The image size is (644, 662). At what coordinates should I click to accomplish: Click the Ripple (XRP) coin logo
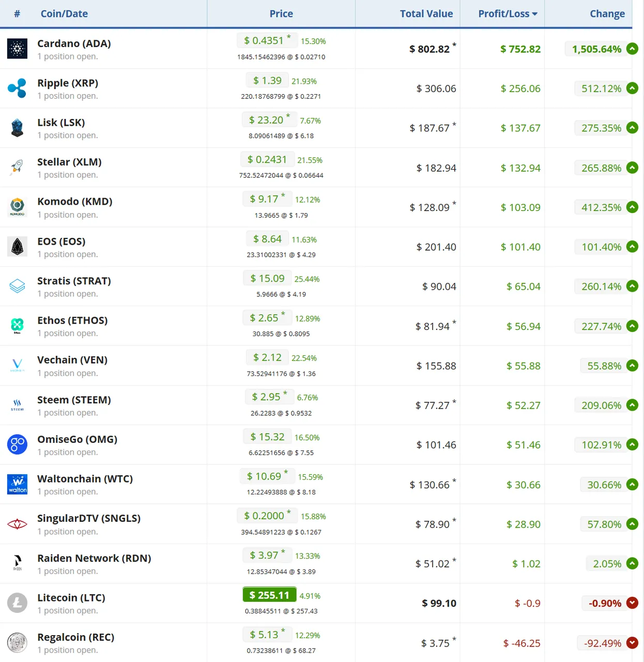pos(17,88)
